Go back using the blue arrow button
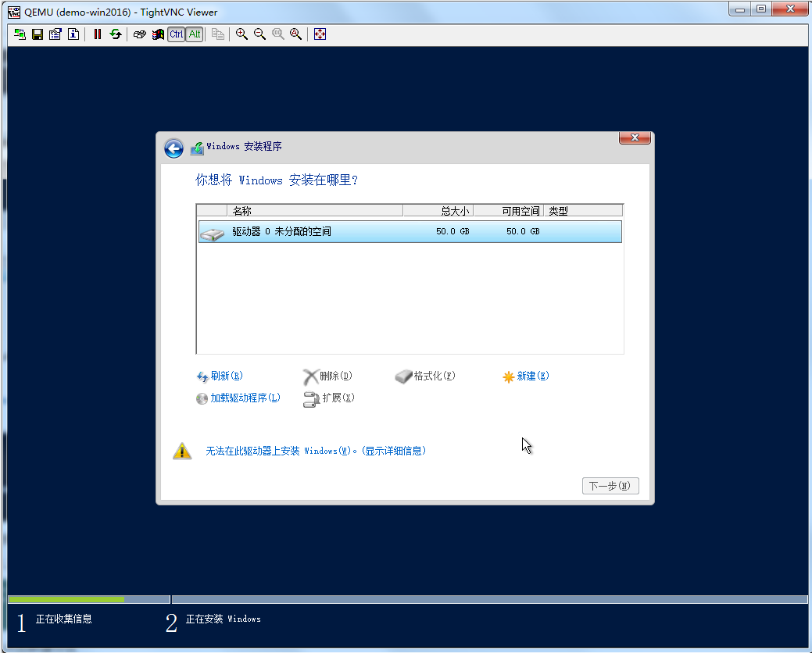The width and height of the screenshot is (812, 653). (174, 148)
